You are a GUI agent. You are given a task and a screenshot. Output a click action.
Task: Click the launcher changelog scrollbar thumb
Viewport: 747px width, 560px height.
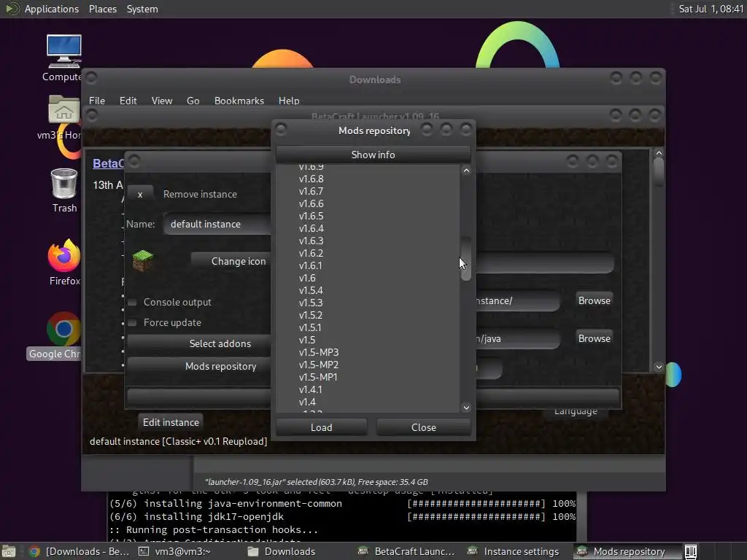[x=659, y=171]
